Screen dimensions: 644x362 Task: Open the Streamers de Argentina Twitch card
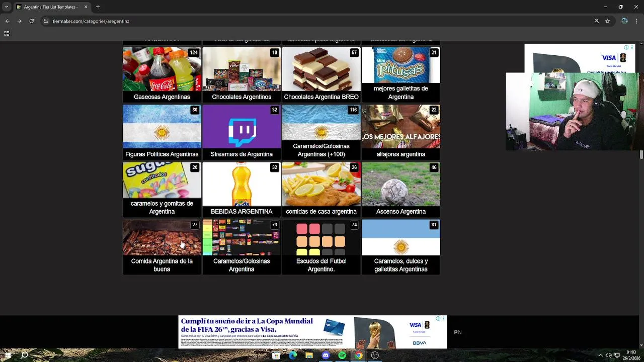[242, 132]
